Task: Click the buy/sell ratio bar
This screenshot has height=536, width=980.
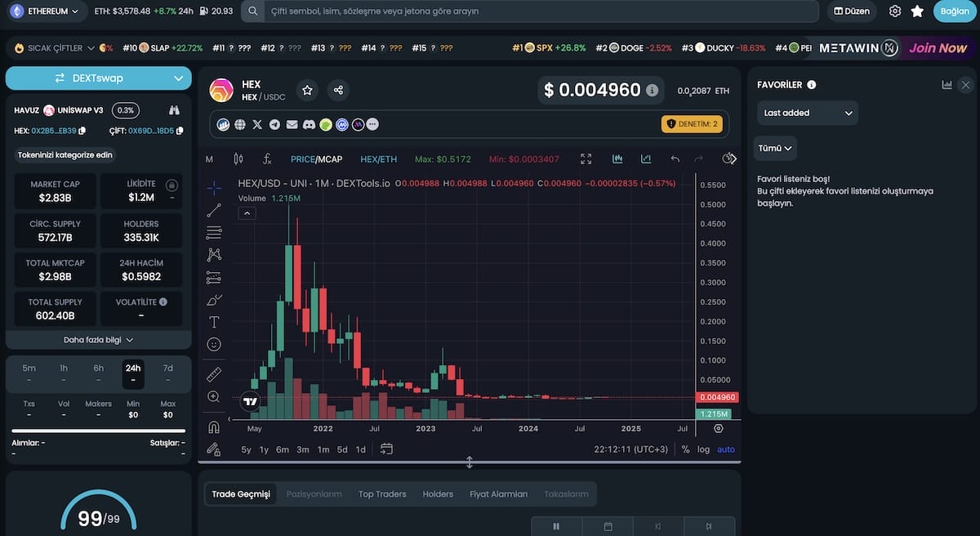Action: click(x=99, y=431)
